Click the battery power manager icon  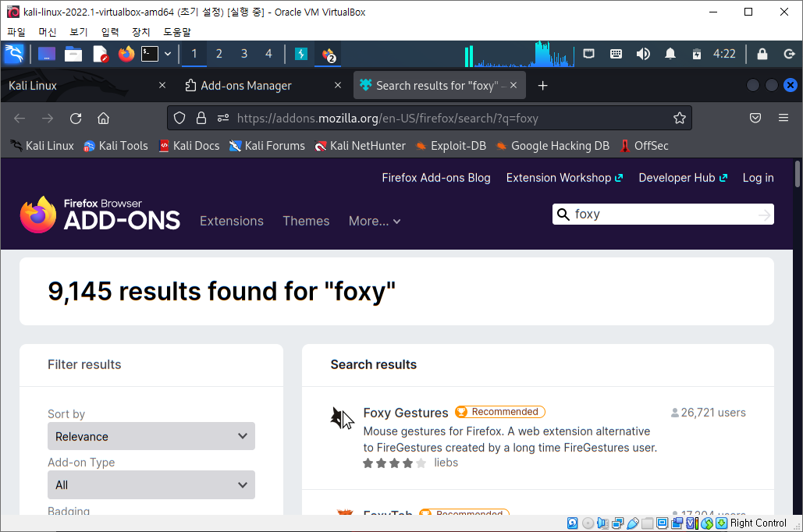point(696,54)
